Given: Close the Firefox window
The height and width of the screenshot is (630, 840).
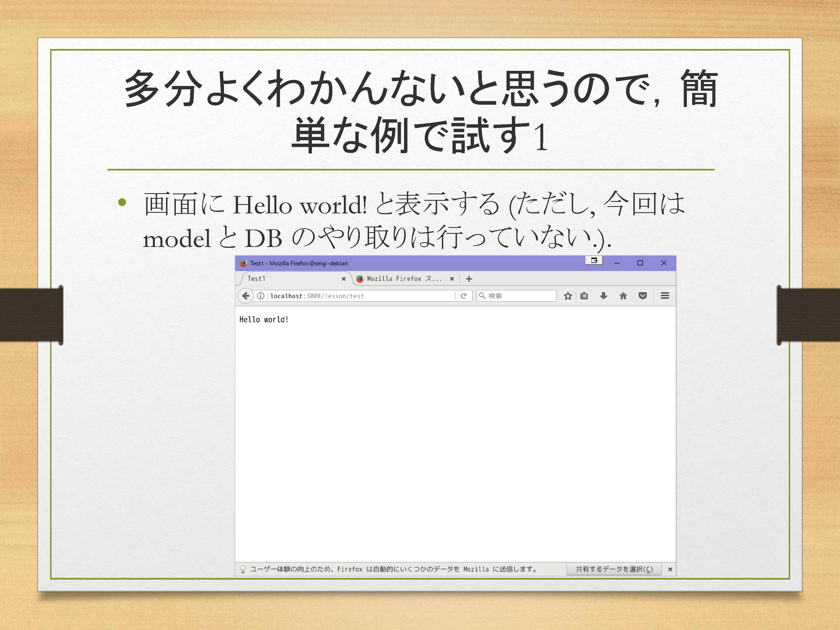Looking at the screenshot, I should point(664,263).
